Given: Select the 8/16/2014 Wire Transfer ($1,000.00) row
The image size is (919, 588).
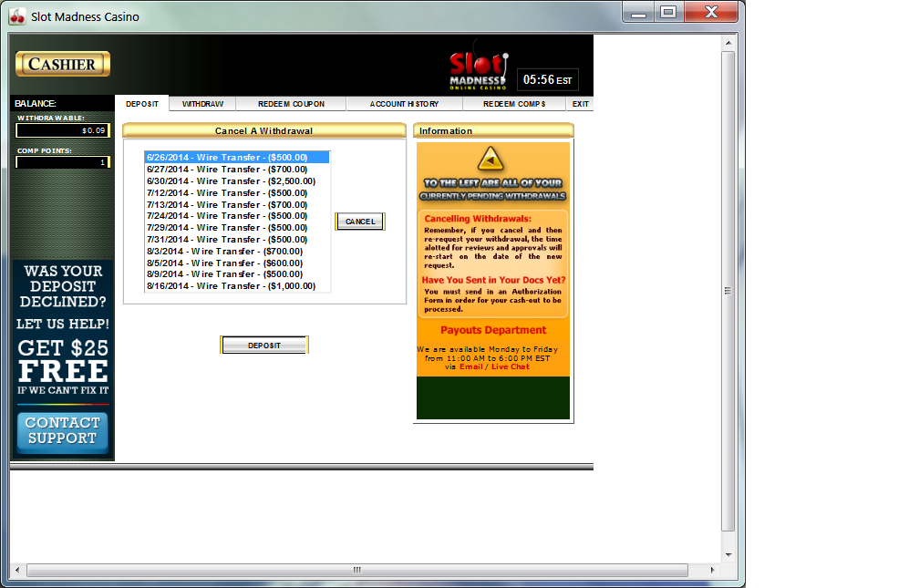Looking at the screenshot, I should point(237,286).
